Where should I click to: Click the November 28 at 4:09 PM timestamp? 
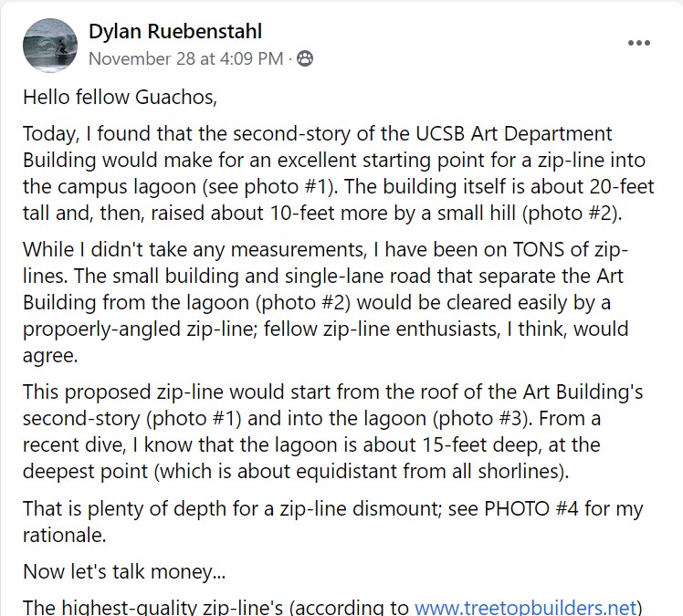pos(185,59)
